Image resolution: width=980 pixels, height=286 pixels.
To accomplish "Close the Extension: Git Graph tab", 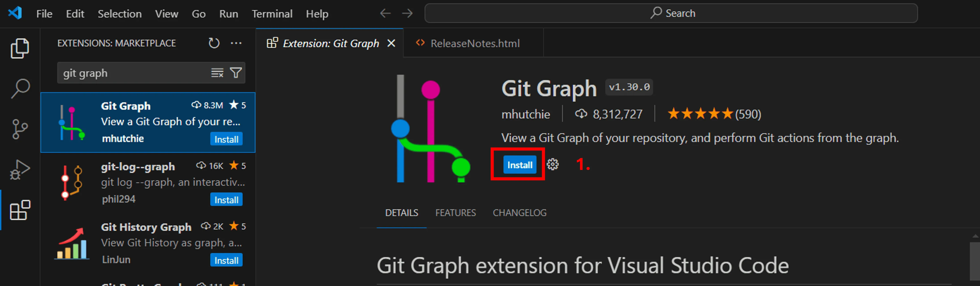I will (x=391, y=43).
